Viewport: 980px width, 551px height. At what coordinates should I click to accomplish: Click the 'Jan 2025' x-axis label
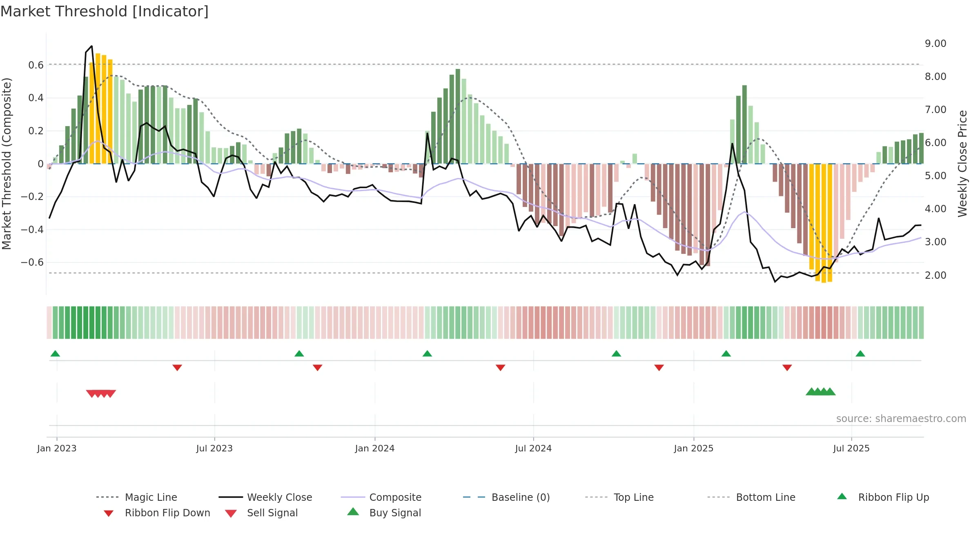694,448
